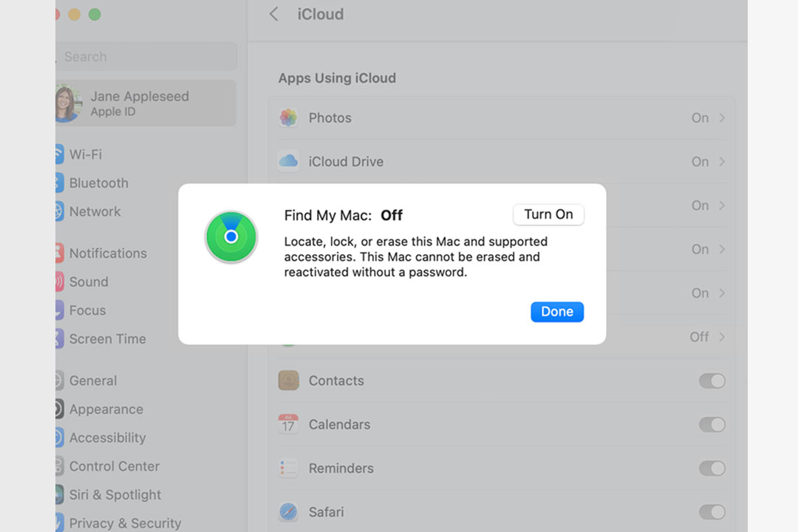Go back using the iCloud back arrow
The width and height of the screenshot is (798, 532).
274,14
